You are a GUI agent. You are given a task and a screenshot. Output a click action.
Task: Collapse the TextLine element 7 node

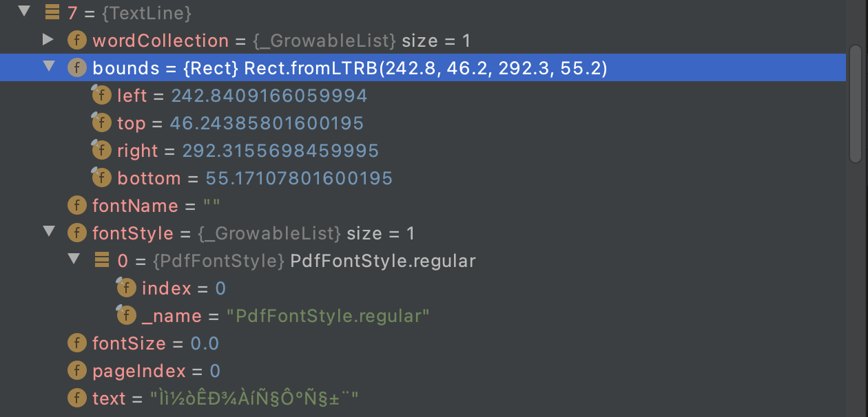pyautogui.click(x=23, y=12)
